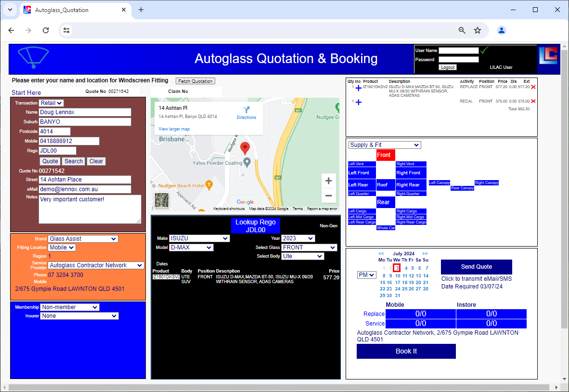Open the Supply & Fit dropdown
The width and height of the screenshot is (569, 392).
point(385,145)
